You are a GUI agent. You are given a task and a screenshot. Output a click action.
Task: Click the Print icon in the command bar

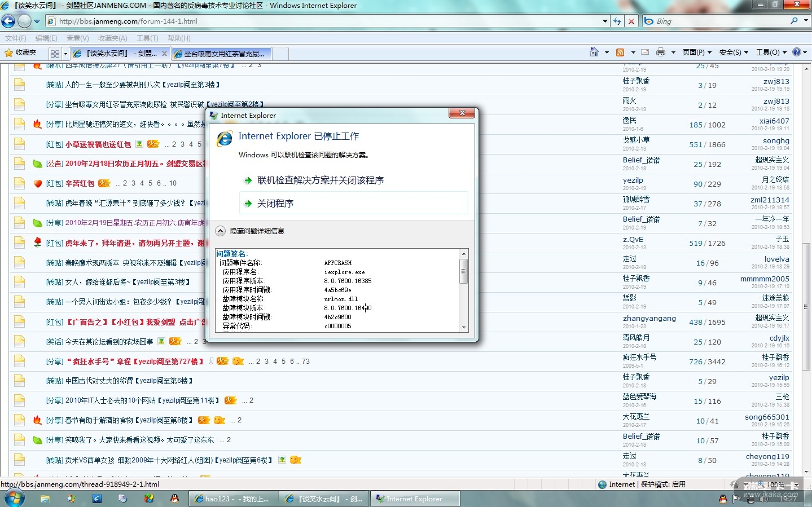click(x=661, y=52)
